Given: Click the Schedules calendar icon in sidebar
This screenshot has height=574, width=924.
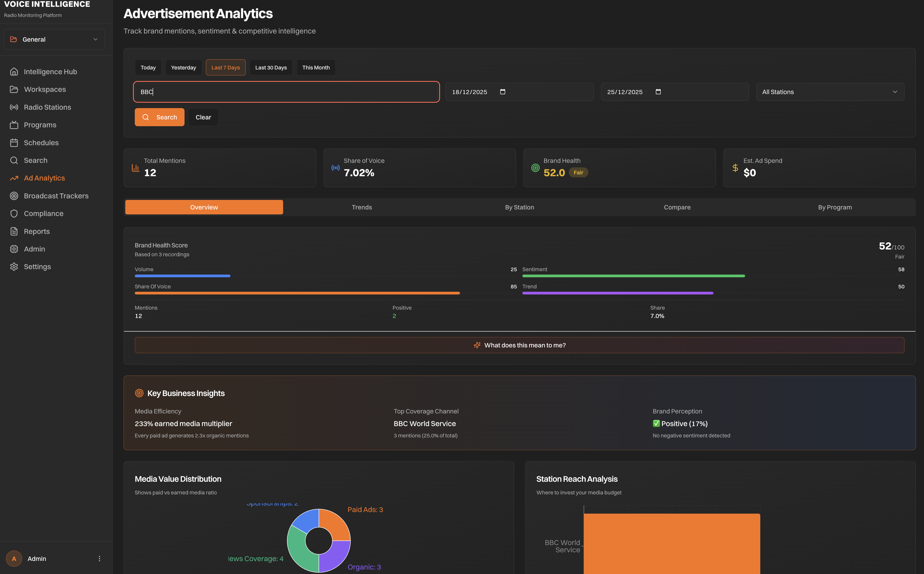Looking at the screenshot, I should click(14, 142).
